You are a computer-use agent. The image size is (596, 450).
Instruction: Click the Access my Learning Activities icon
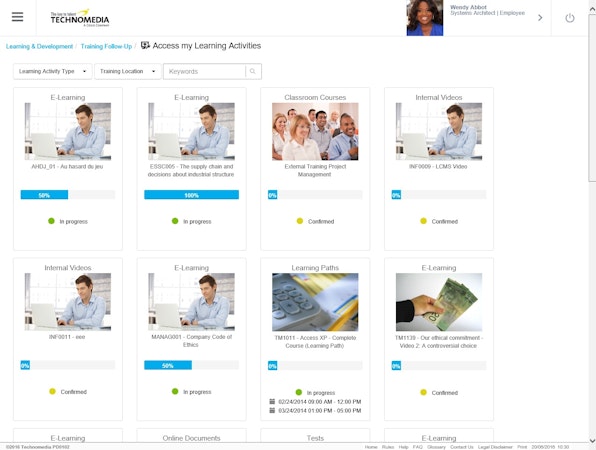(x=145, y=46)
